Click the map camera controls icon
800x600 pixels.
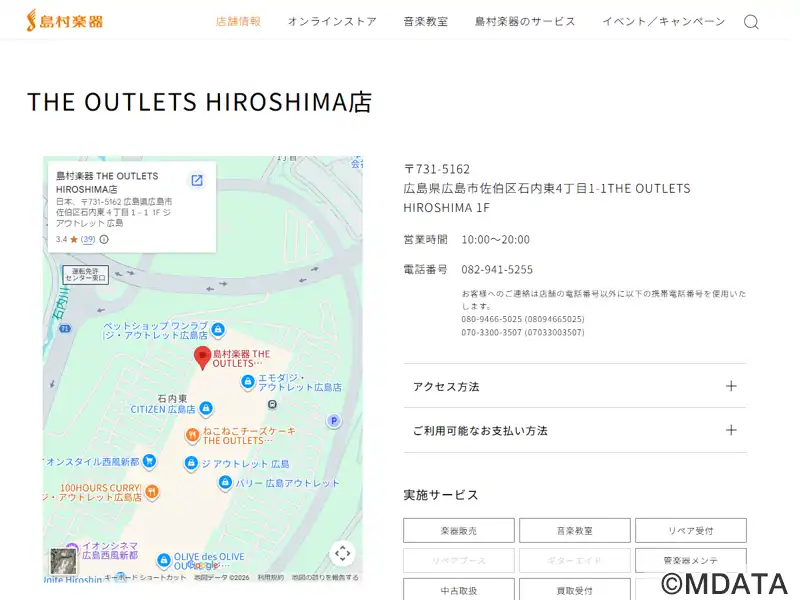tap(342, 553)
